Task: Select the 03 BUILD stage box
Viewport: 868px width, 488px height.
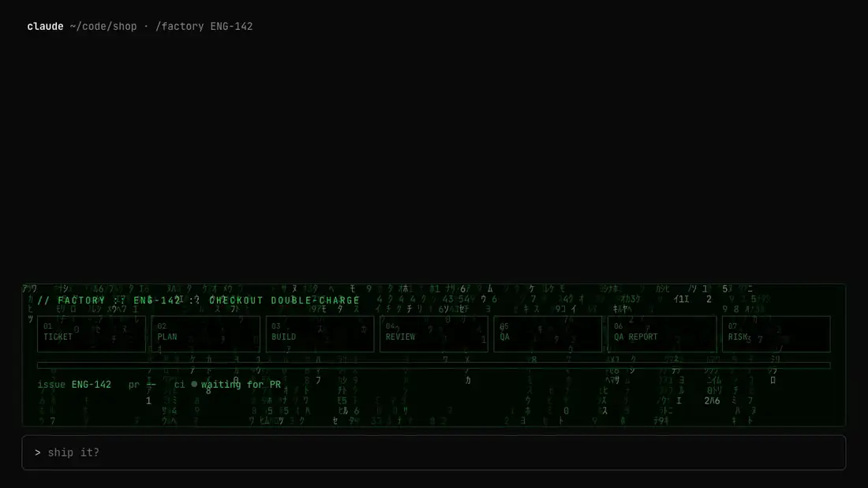Action: tap(320, 334)
